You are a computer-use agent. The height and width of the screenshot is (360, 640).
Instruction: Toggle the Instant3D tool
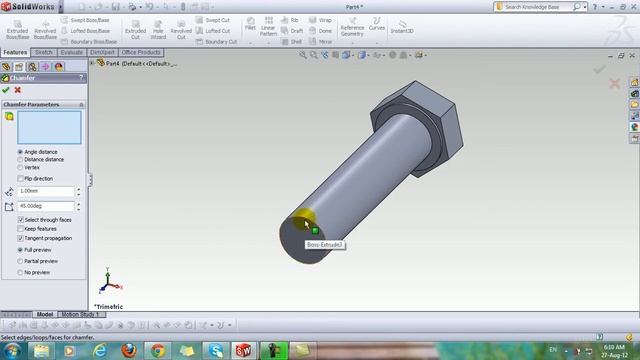[402, 27]
